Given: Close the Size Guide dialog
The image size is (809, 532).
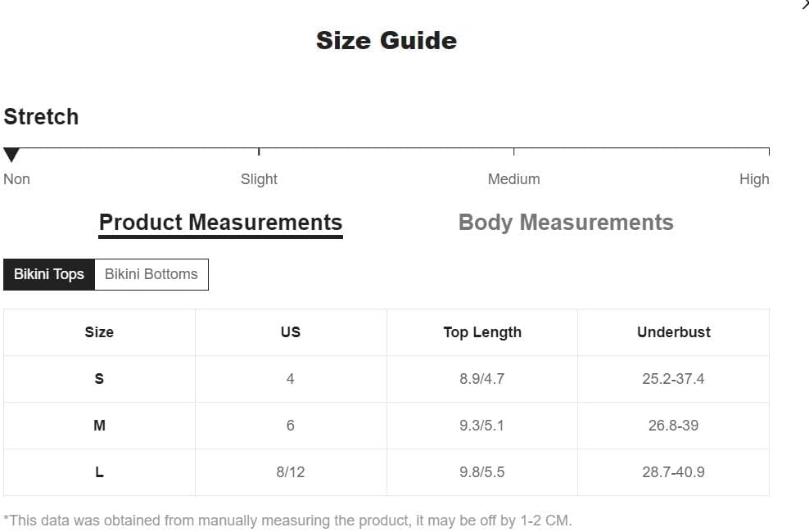Looking at the screenshot, I should pos(806,4).
